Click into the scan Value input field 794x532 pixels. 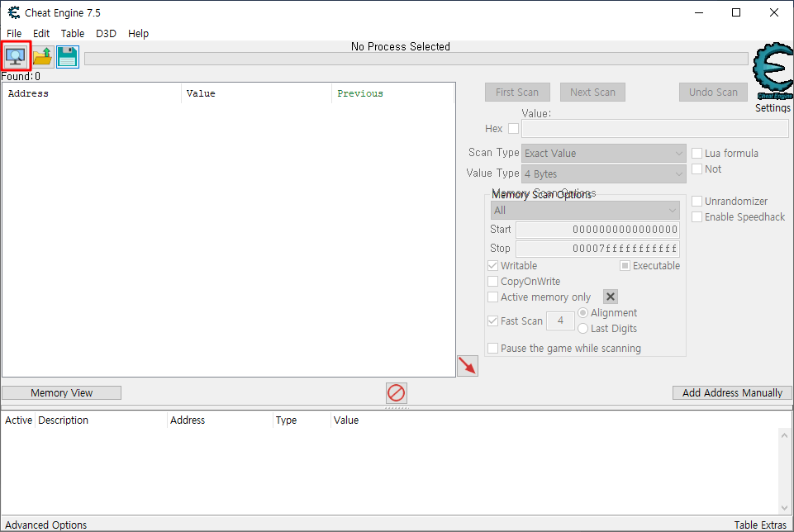coord(654,129)
